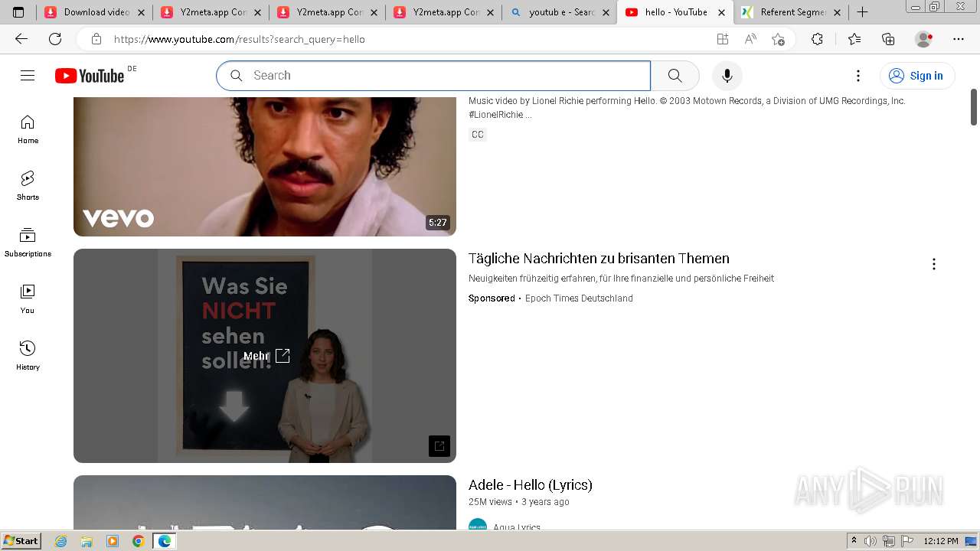Open History from the sidebar
This screenshot has width=980, height=551.
pyautogui.click(x=28, y=356)
